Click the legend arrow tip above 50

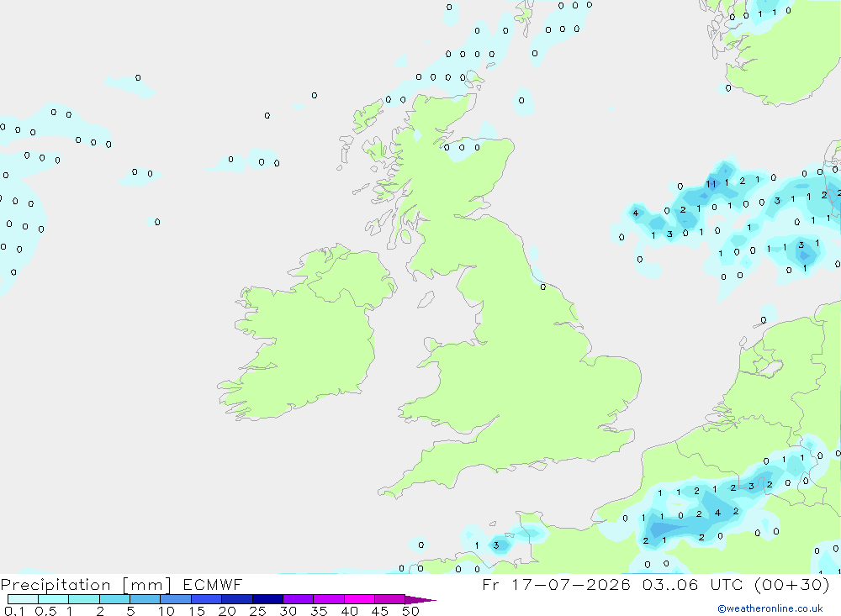[420, 600]
